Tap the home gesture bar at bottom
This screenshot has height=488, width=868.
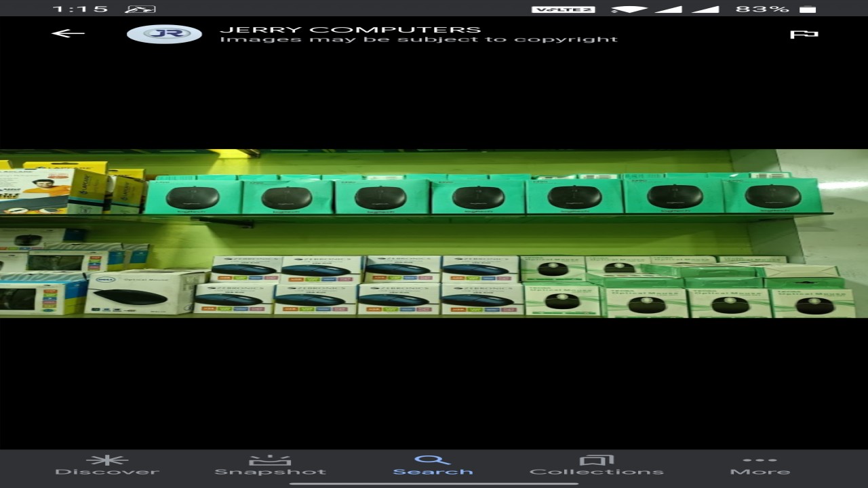pos(434,483)
